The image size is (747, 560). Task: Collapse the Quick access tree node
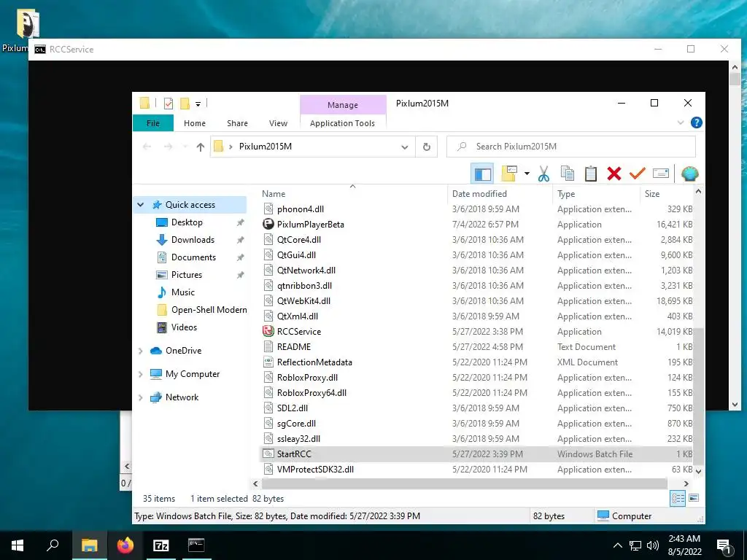click(x=141, y=205)
